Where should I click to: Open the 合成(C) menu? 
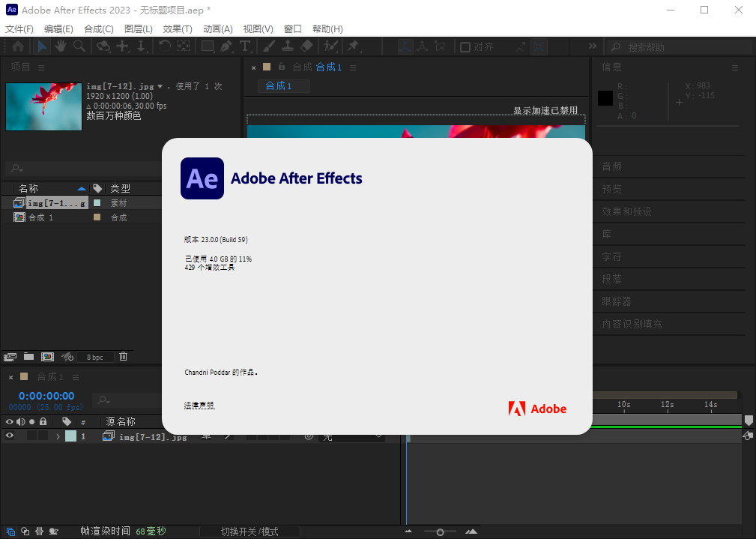point(98,29)
